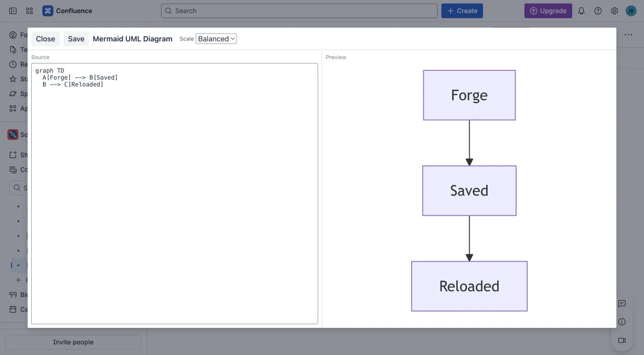Click the Reloaded node in preview
The height and width of the screenshot is (355, 644).
click(469, 286)
